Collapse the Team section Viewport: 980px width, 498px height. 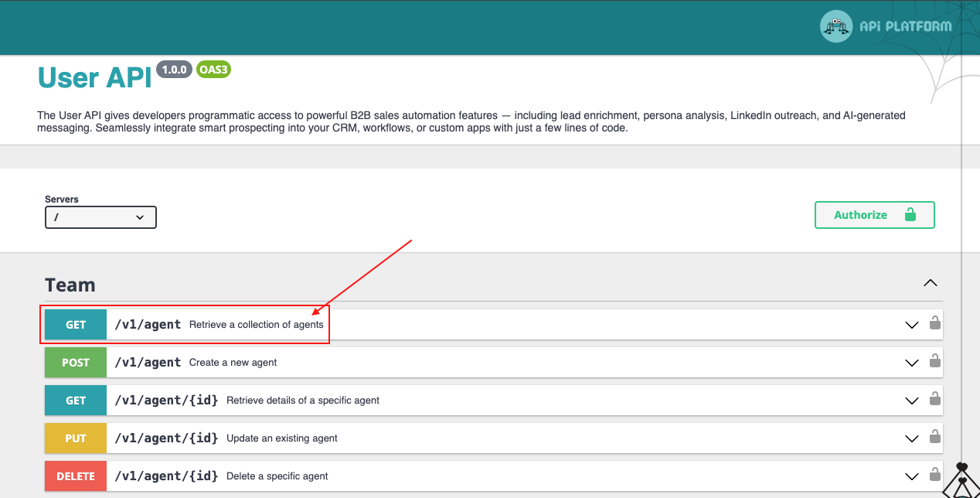931,283
